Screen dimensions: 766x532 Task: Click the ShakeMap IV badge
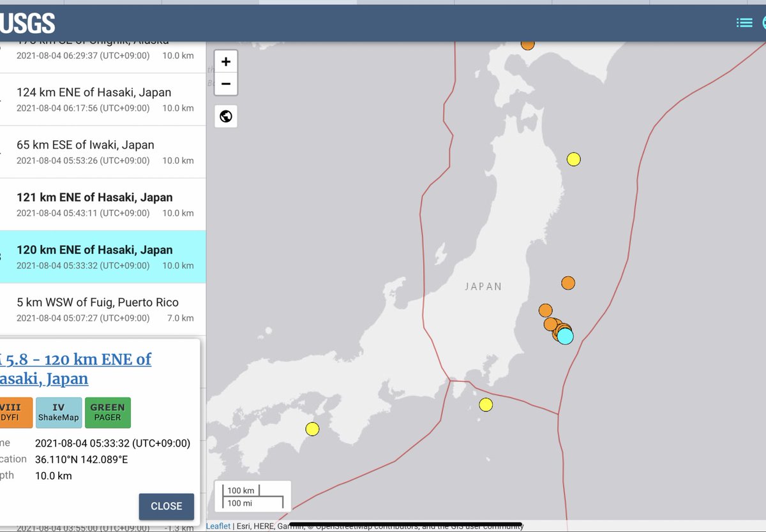point(59,413)
